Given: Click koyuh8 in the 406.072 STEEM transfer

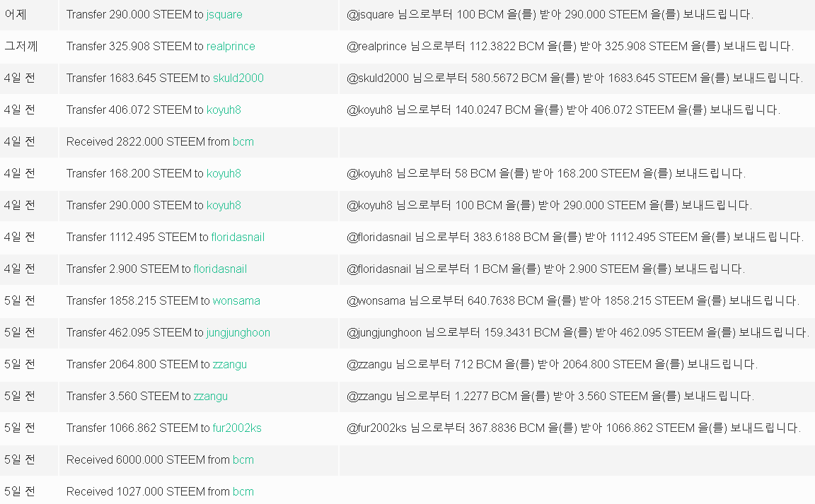Looking at the screenshot, I should [x=224, y=110].
